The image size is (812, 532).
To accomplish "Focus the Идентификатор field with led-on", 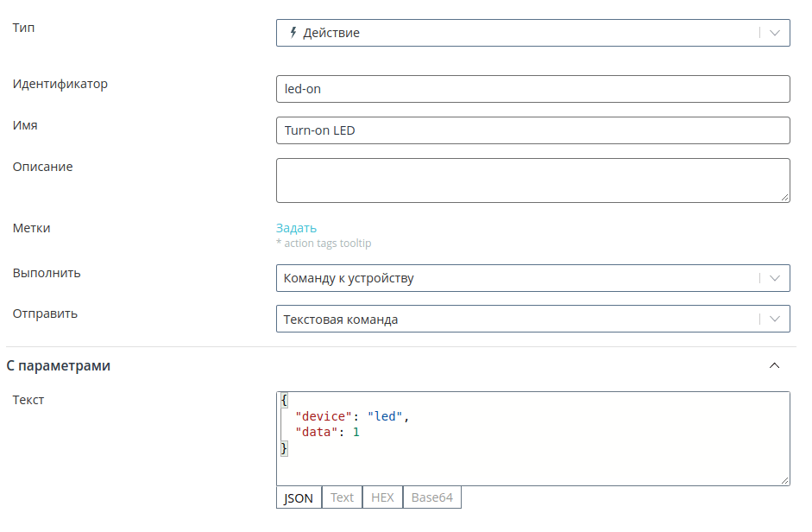I will click(x=533, y=89).
